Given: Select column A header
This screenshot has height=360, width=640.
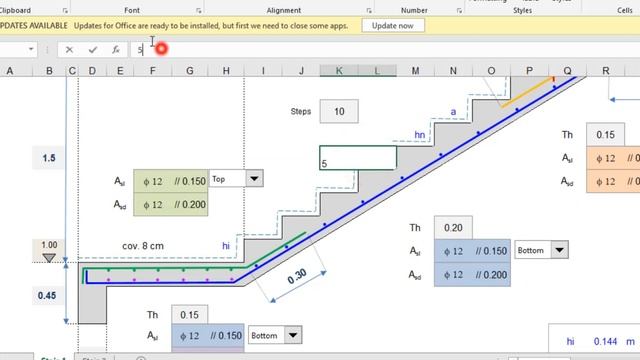Looking at the screenshot, I should click(x=10, y=71).
